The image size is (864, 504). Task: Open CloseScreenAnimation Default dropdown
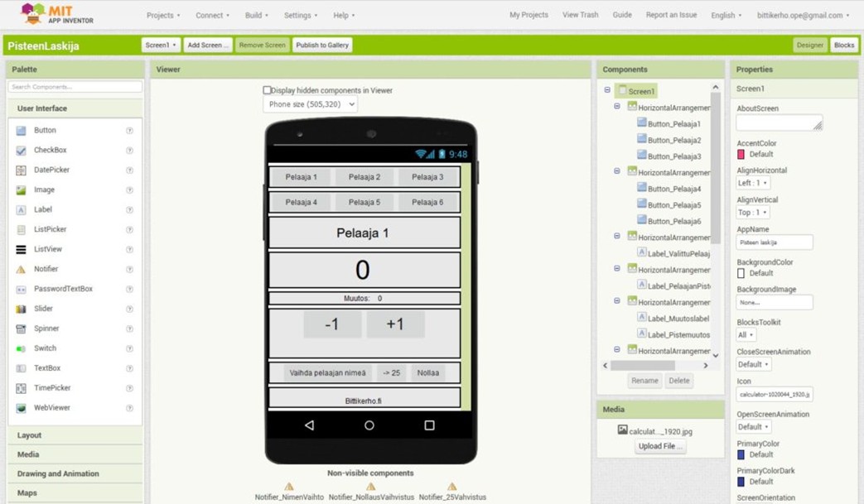[754, 364]
